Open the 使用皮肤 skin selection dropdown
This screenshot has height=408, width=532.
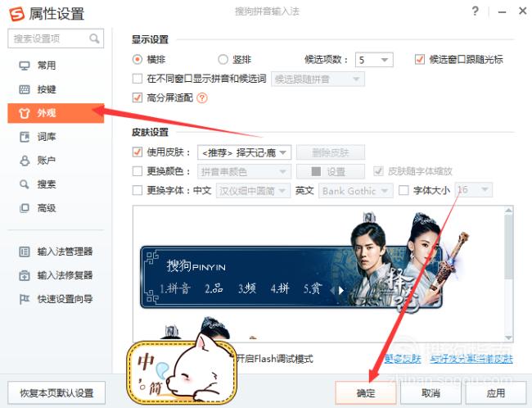[x=244, y=152]
